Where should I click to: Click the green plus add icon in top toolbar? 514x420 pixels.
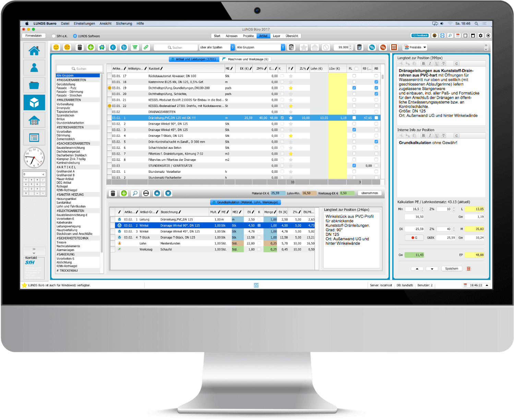[91, 47]
